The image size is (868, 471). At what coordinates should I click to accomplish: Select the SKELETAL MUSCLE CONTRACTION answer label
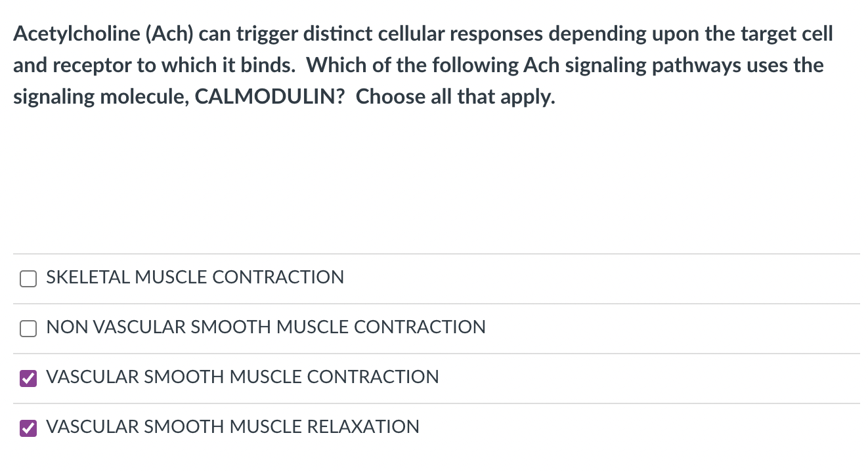[194, 277]
